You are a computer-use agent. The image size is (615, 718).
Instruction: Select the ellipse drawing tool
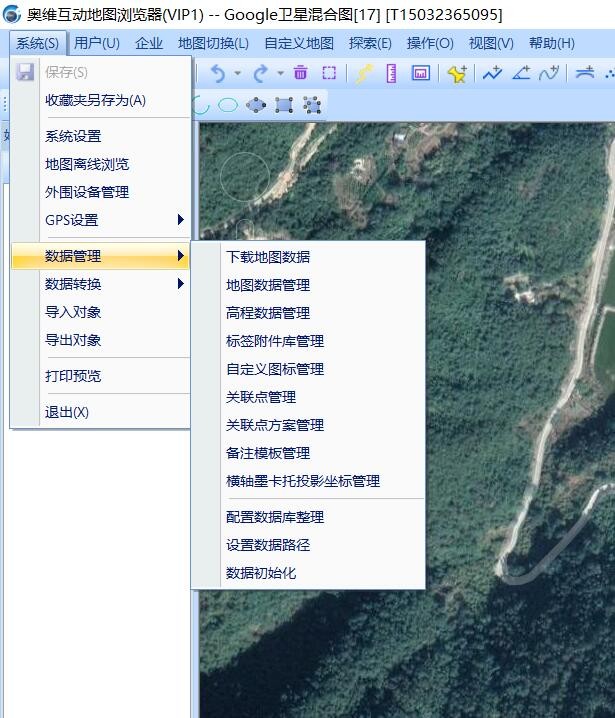point(228,105)
